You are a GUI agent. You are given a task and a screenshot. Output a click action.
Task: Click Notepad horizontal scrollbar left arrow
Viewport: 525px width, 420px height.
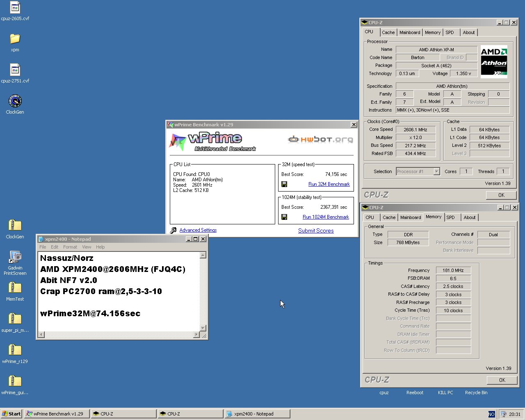[x=41, y=335]
